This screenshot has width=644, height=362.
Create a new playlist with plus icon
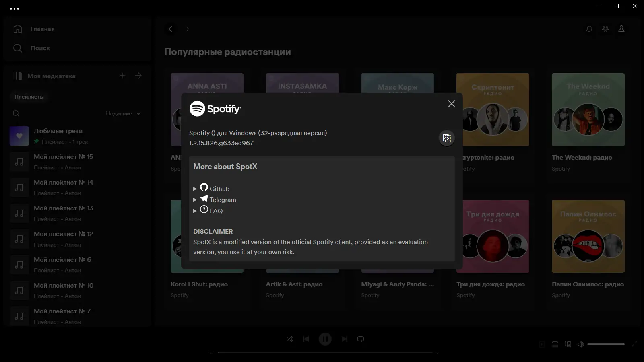click(122, 76)
